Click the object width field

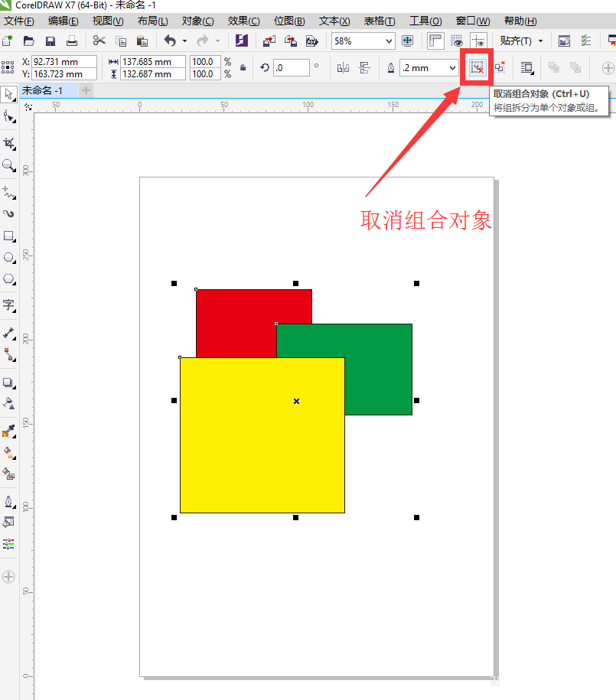coord(153,62)
